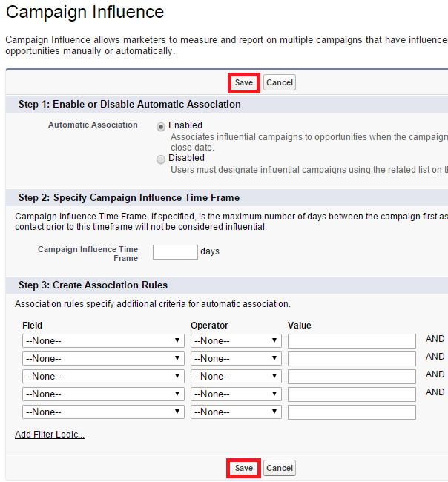The height and width of the screenshot is (482, 448).
Task: Open the fifth Field dropdown
Action: coord(103,412)
